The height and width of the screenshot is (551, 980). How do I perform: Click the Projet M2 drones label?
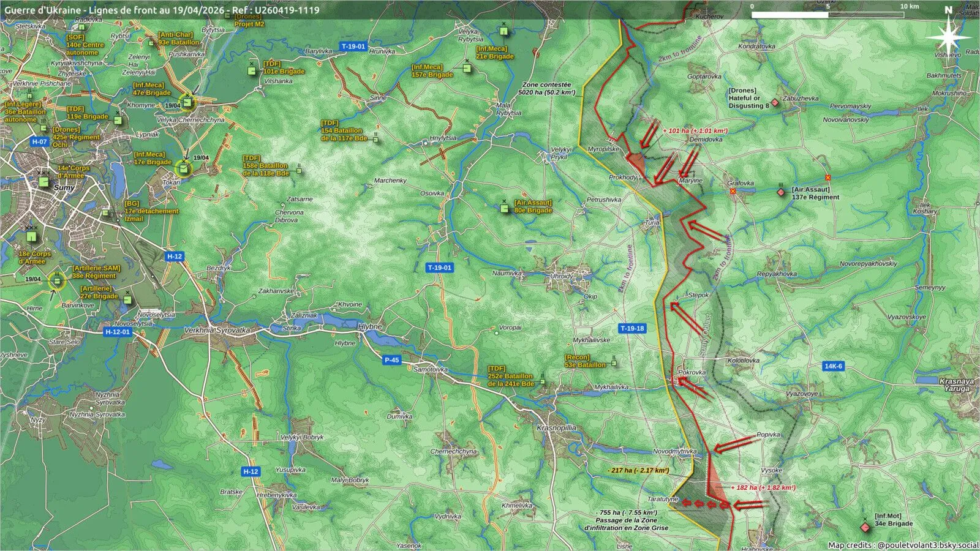click(x=249, y=20)
